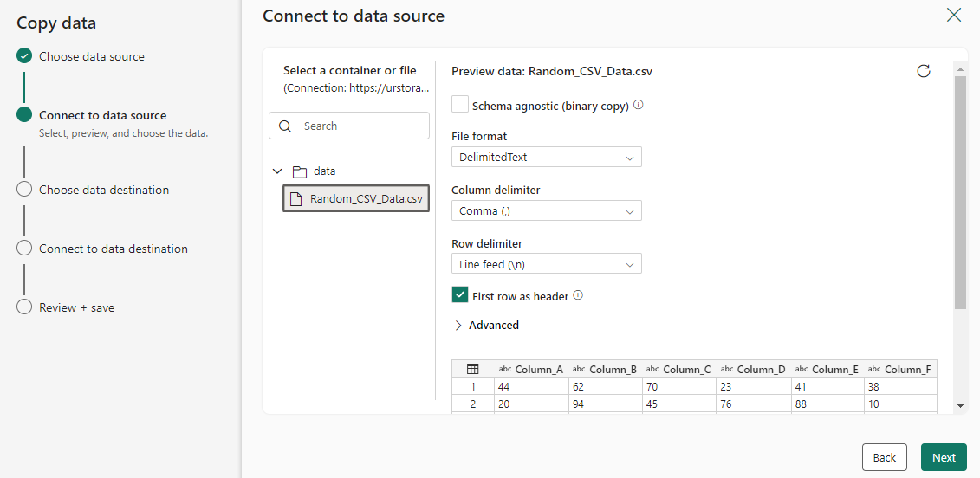Enable Schema agnostic binary copy checkbox
This screenshot has height=478, width=980.
point(460,105)
